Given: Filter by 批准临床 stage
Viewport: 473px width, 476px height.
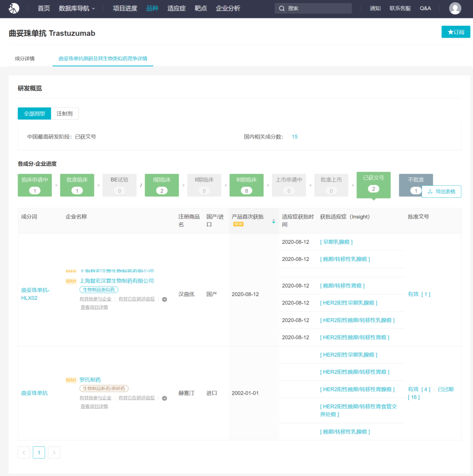Looking at the screenshot, I should [x=77, y=185].
